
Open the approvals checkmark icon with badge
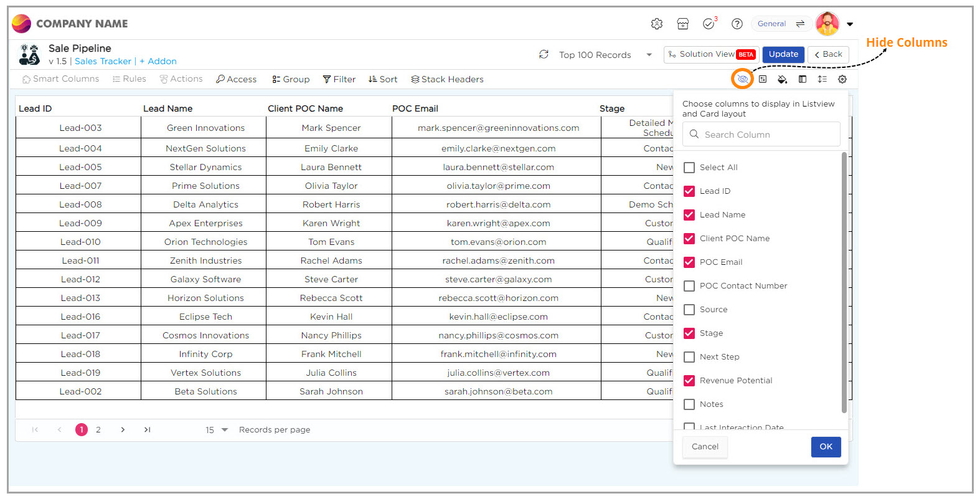pos(709,24)
